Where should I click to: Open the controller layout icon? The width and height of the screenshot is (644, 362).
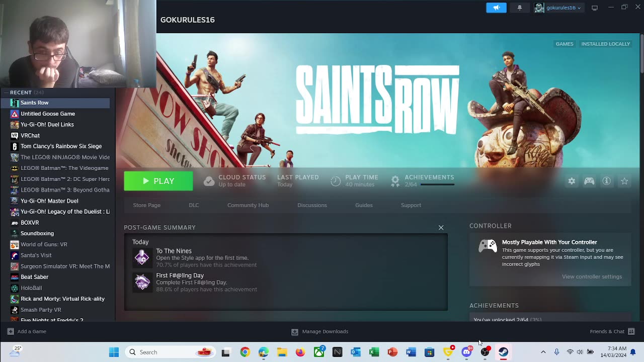point(589,181)
